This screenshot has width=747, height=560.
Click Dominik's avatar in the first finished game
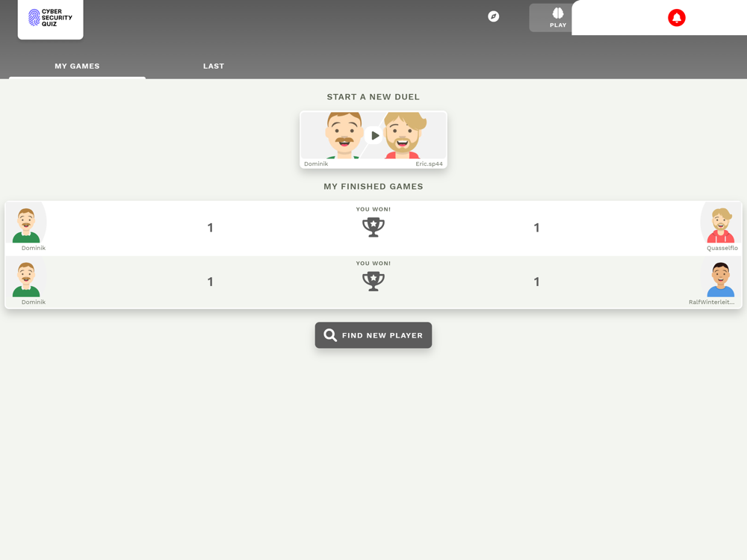coord(26,225)
